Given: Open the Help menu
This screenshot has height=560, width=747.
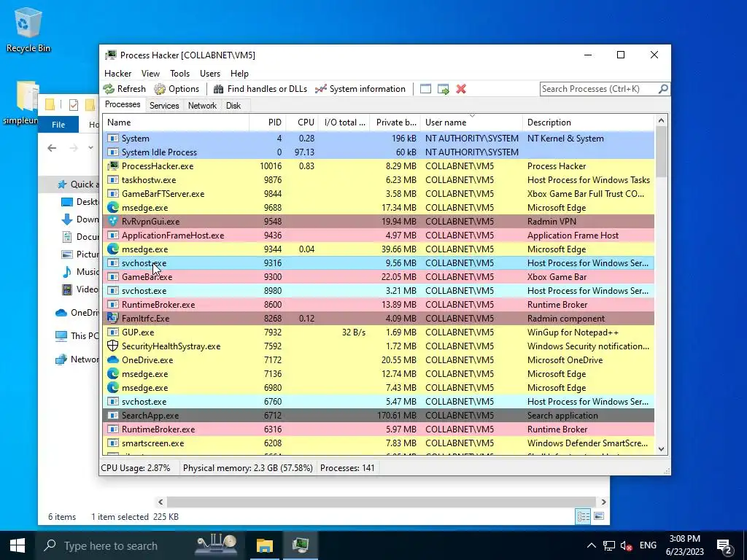Looking at the screenshot, I should [239, 74].
